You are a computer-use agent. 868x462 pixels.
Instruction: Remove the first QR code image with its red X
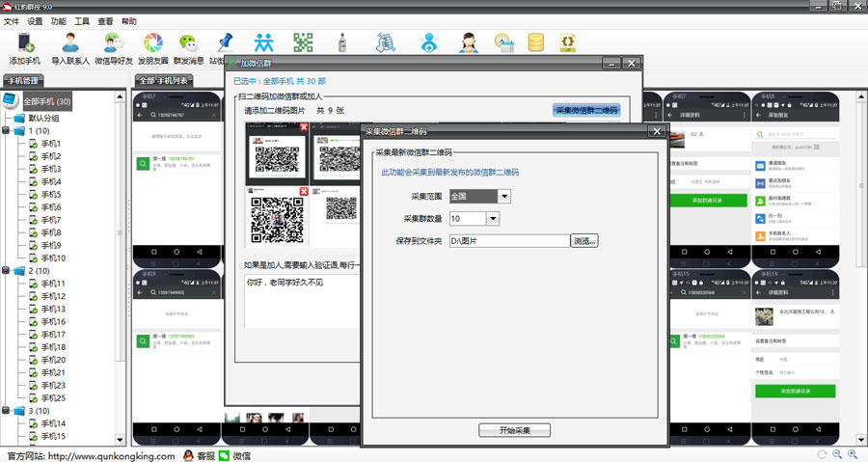pyautogui.click(x=304, y=127)
